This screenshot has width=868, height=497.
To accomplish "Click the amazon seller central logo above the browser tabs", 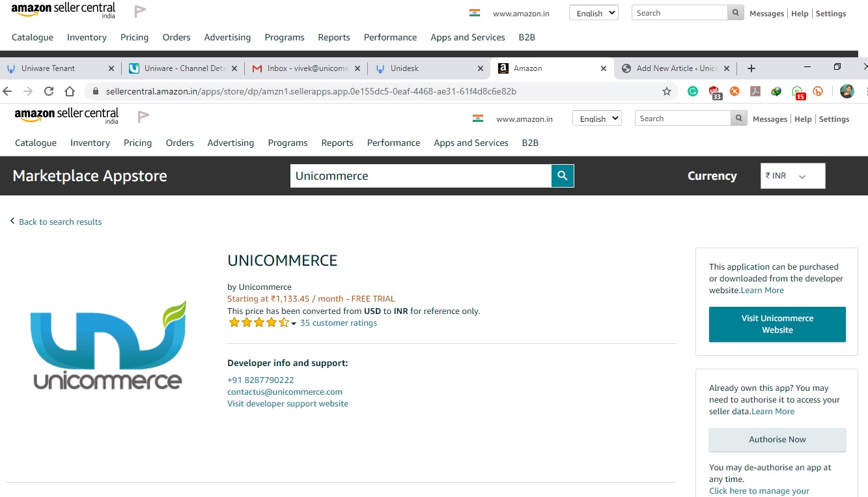I will click(63, 10).
